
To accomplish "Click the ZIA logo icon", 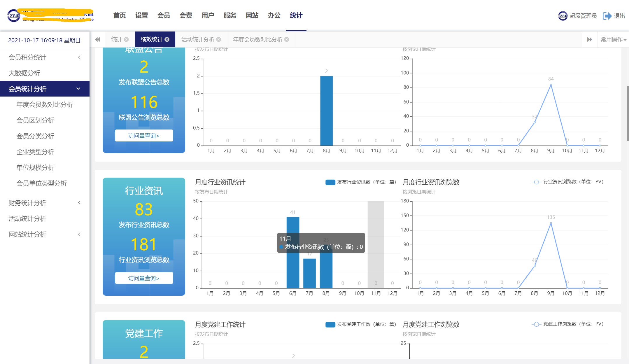I will (x=13, y=15).
